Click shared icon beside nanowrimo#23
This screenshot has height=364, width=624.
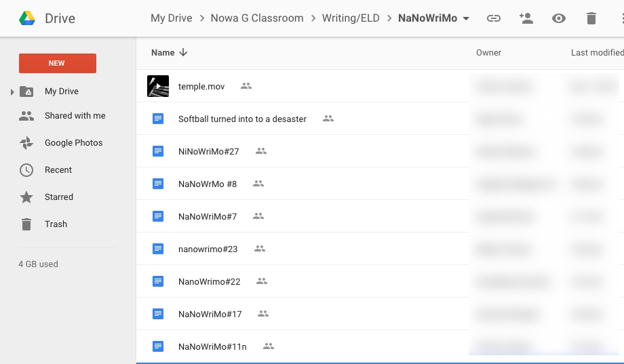pyautogui.click(x=260, y=249)
